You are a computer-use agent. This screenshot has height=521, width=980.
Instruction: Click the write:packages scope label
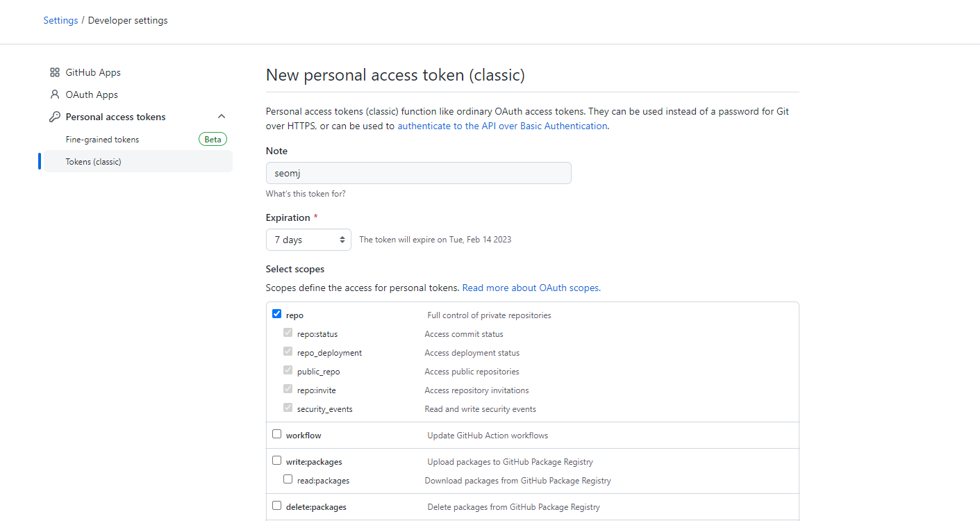(314, 462)
